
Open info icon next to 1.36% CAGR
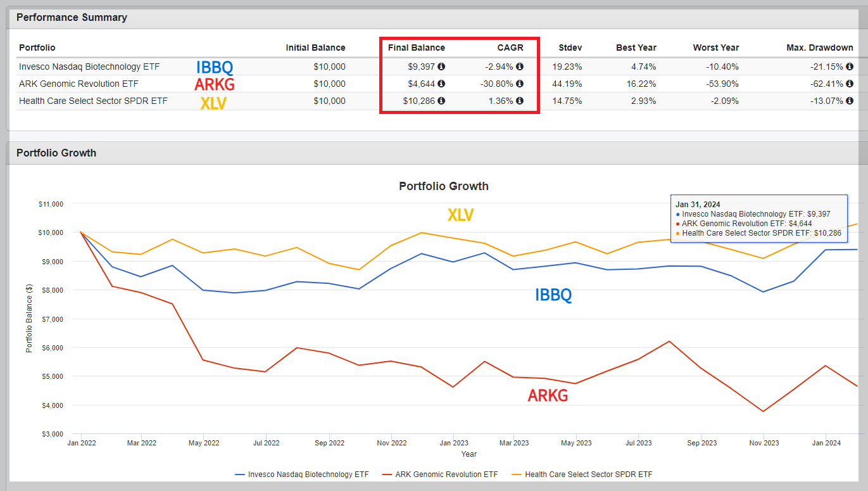click(520, 101)
